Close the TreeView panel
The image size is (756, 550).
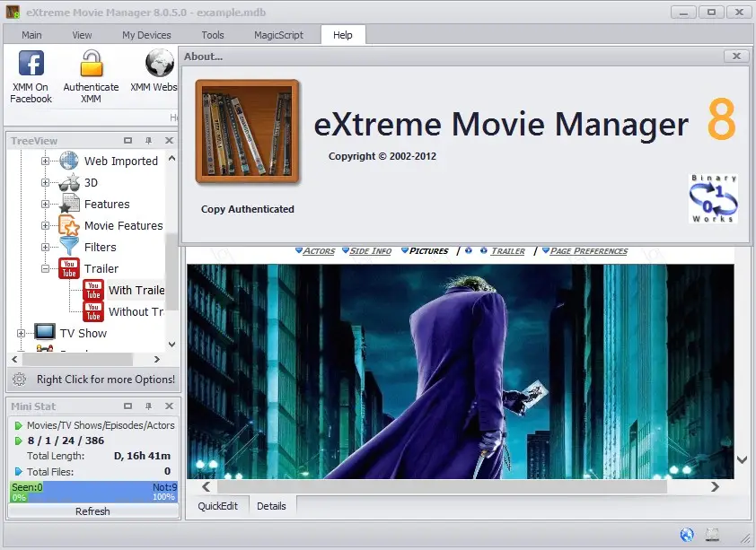(169, 141)
